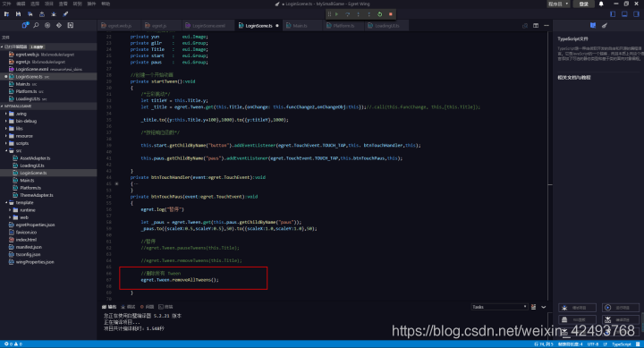This screenshot has height=348, width=644.
Task: Click the step over debug icon
Action: tap(347, 14)
